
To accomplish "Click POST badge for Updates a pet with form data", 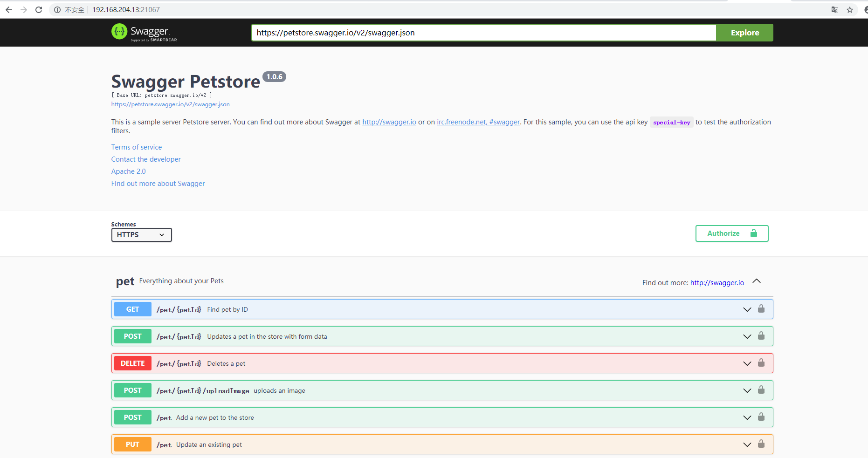I will (x=132, y=336).
